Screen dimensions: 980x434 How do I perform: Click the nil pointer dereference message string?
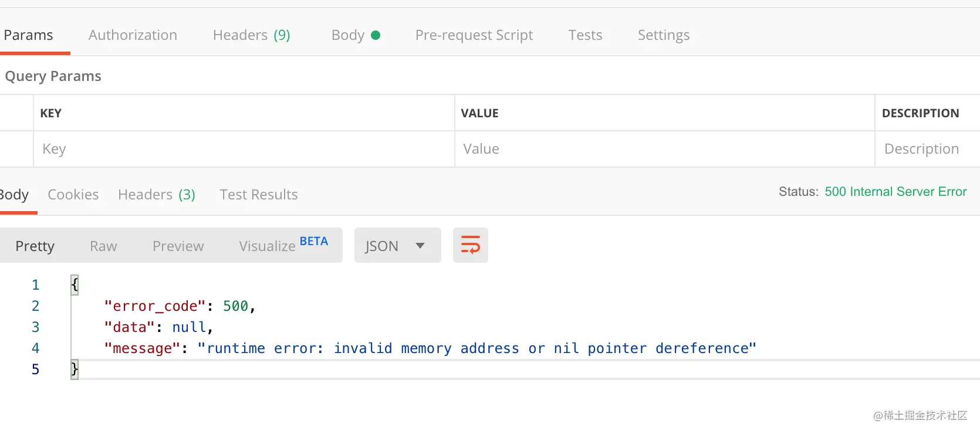477,348
